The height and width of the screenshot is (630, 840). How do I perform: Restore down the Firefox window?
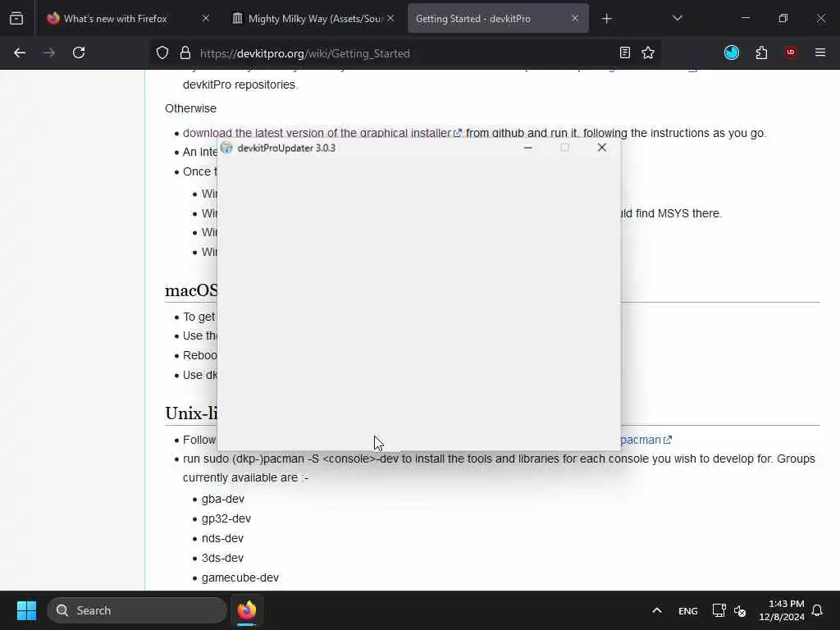coord(783,18)
